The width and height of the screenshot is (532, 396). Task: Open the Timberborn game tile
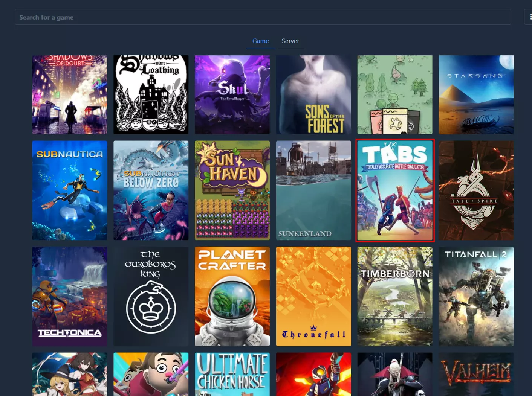click(x=395, y=296)
